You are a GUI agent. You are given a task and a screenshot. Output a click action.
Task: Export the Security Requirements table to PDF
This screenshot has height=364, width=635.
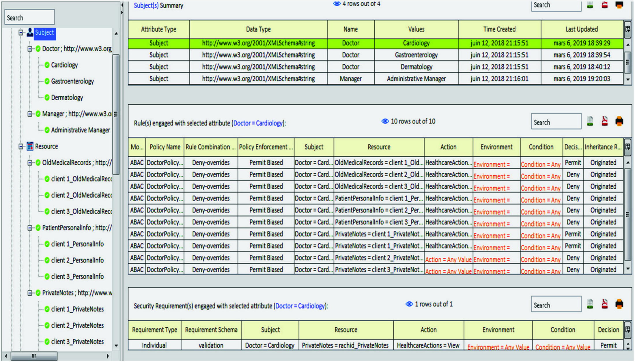(604, 304)
